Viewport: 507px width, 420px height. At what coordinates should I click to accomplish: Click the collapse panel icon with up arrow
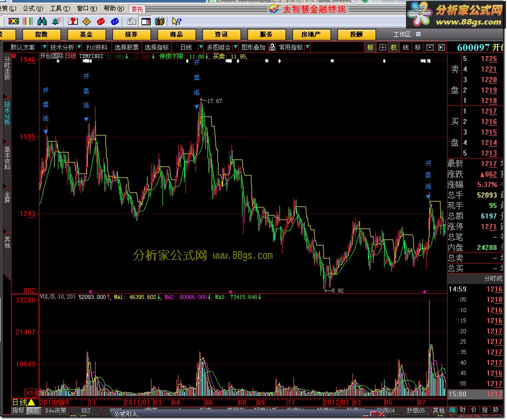(x=429, y=47)
